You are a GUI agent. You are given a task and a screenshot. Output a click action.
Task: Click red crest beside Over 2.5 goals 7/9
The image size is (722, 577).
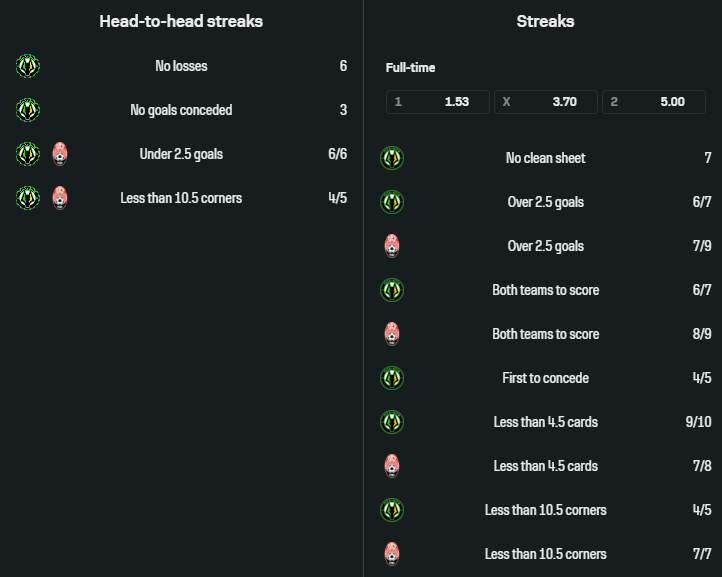pos(392,246)
